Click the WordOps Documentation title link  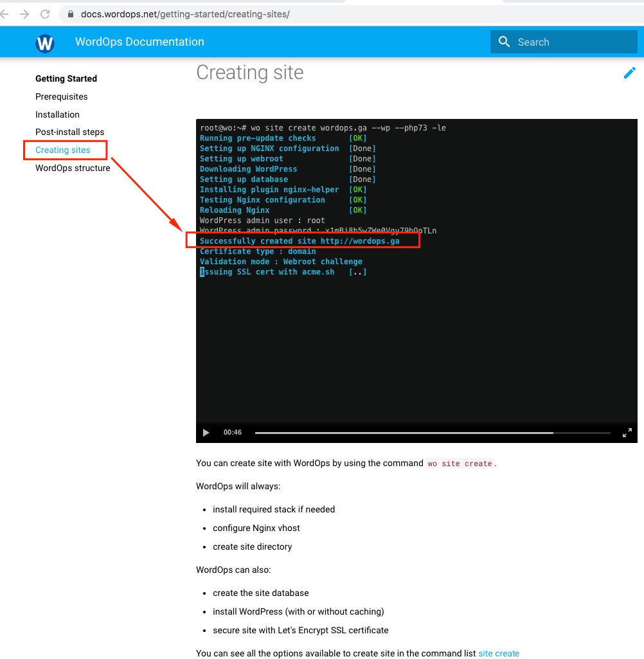140,42
